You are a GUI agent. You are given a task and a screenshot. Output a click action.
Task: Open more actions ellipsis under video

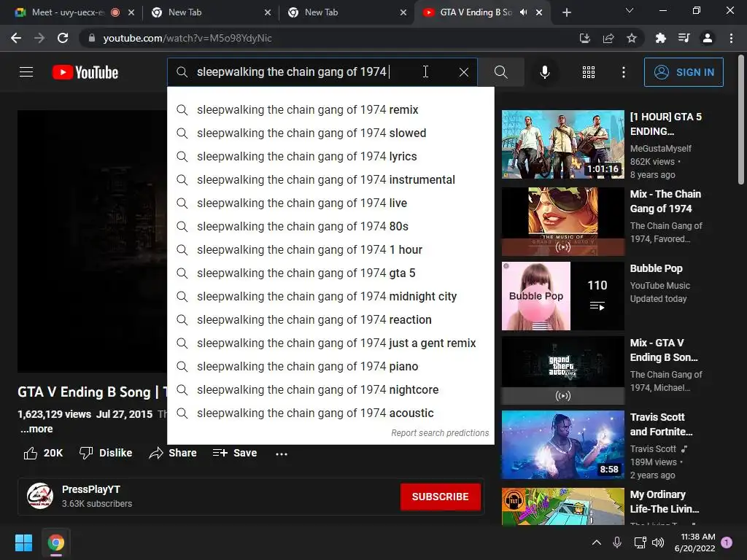coord(282,454)
